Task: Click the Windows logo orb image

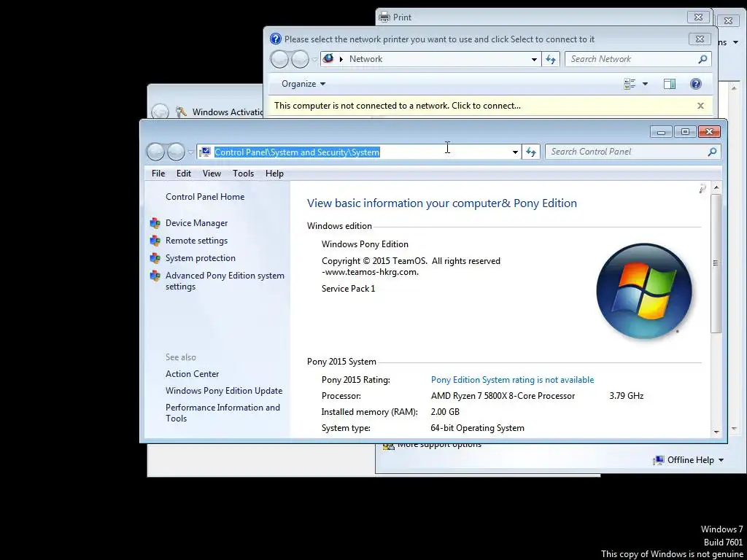Action: click(x=644, y=291)
